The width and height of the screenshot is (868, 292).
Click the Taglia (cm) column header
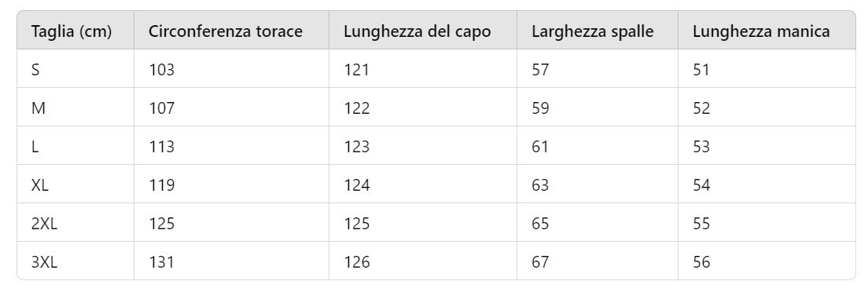click(x=72, y=31)
